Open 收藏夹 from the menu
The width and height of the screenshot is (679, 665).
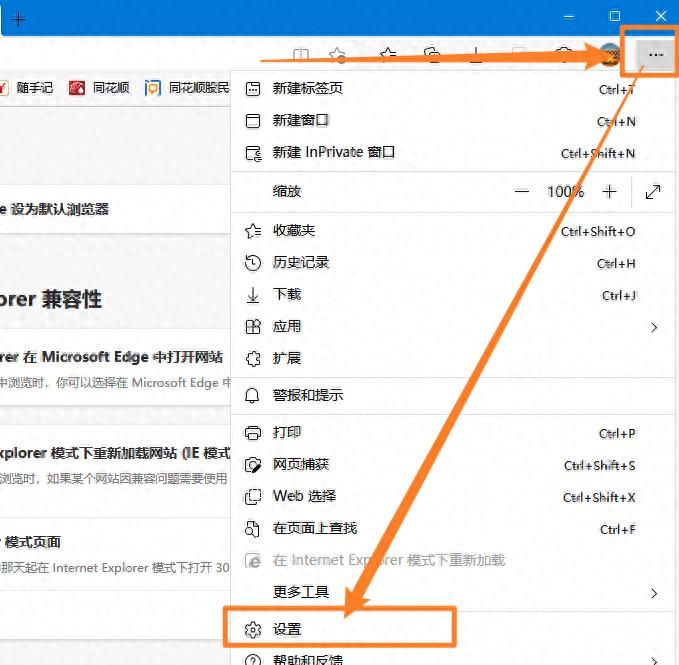point(451,231)
